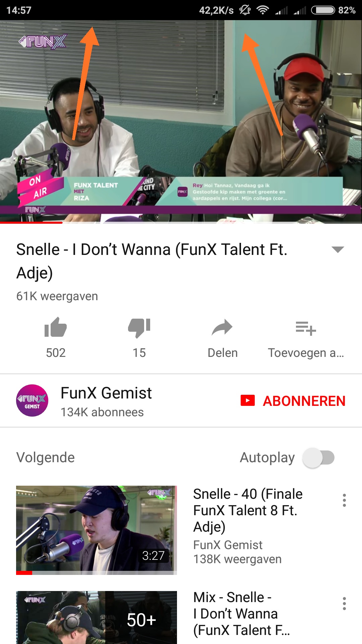The width and height of the screenshot is (362, 644).
Task: Tap the Delen share arrow icon
Action: [x=222, y=327]
